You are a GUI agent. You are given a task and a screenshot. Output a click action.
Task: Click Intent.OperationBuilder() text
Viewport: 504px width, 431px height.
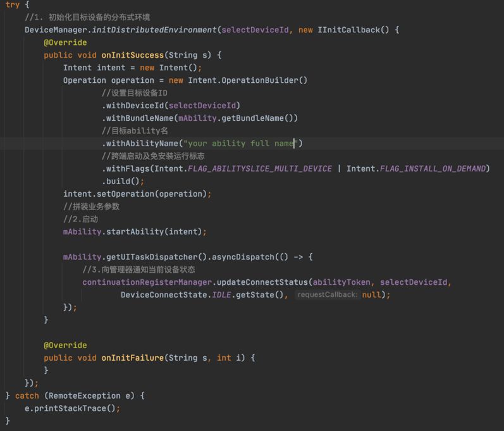click(x=247, y=80)
